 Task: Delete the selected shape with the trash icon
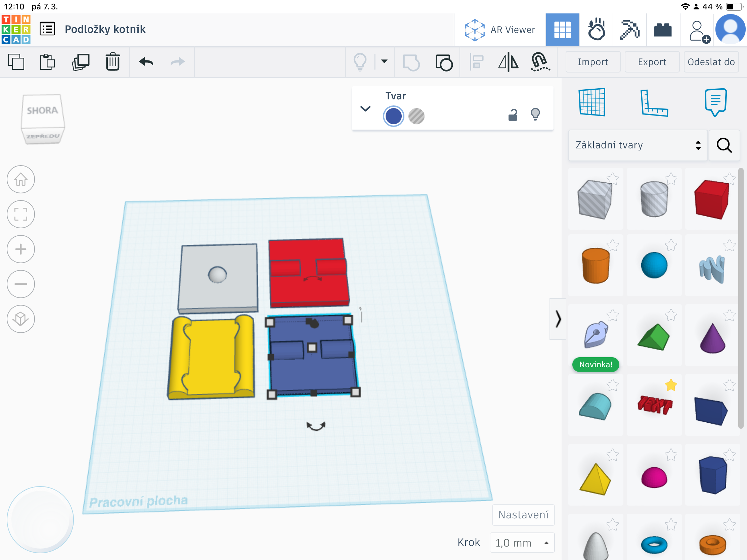coord(113,62)
